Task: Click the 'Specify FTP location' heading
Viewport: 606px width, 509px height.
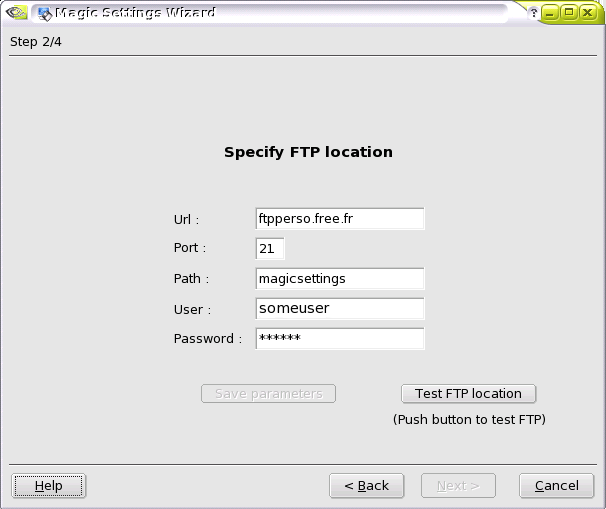Action: pos(308,152)
